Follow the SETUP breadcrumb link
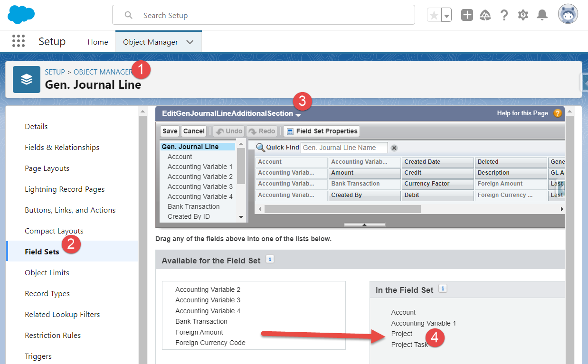This screenshot has width=588, height=364. (x=55, y=72)
